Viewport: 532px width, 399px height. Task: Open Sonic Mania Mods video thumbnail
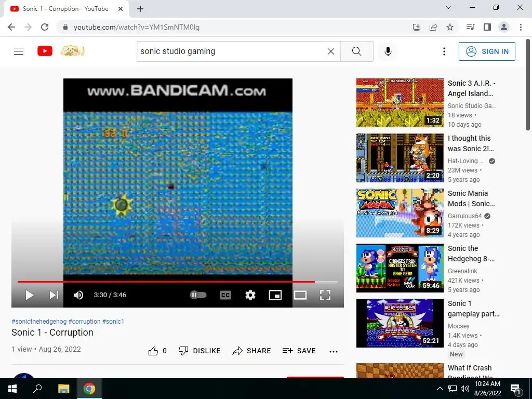click(400, 212)
